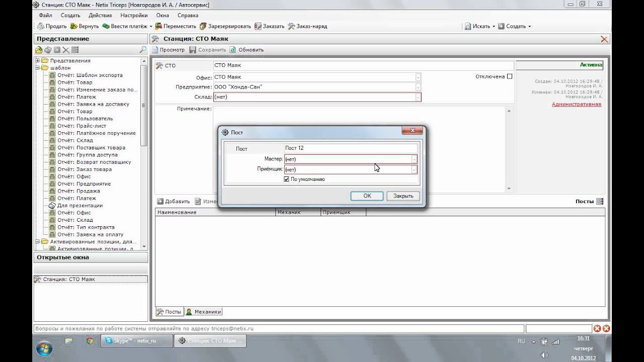The width and height of the screenshot is (644, 362).
Task: Open the Справка menu
Action: coord(188,16)
